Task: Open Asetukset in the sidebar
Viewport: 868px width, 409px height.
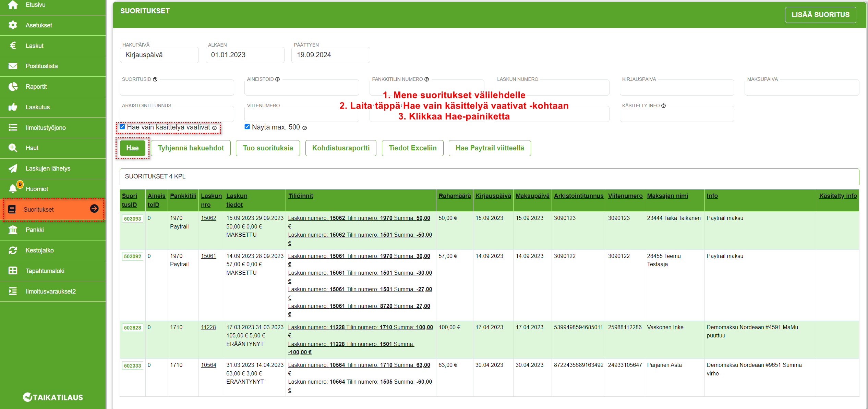Action: click(53, 25)
